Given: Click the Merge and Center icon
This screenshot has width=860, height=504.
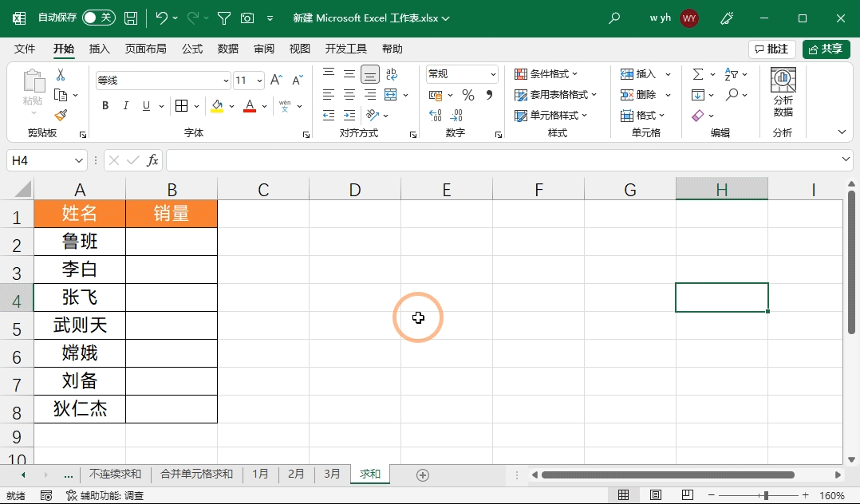Looking at the screenshot, I should click(391, 94).
